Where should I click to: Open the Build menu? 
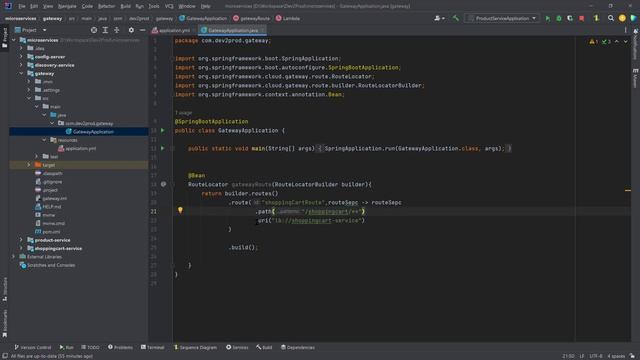125,6
